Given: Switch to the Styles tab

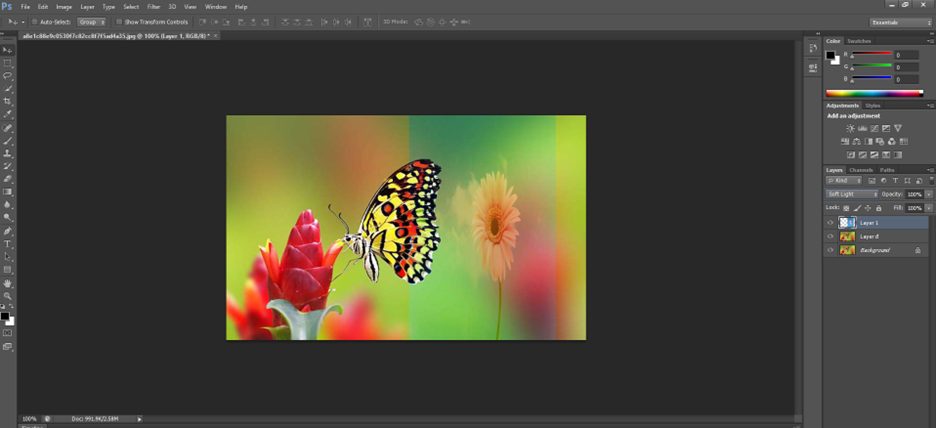Looking at the screenshot, I should (873, 106).
